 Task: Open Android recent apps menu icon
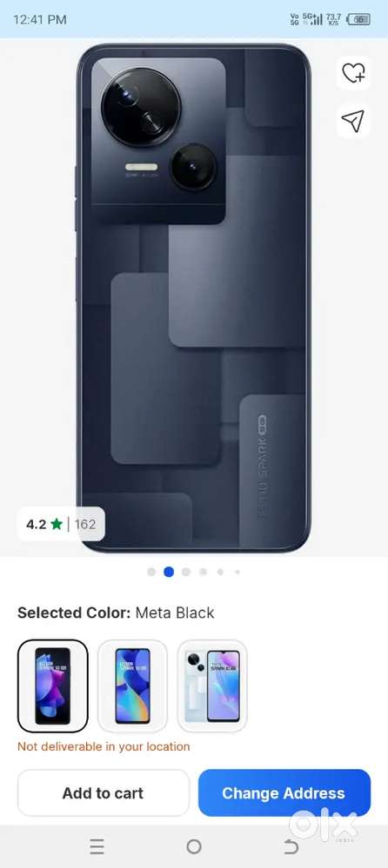pyautogui.click(x=97, y=846)
